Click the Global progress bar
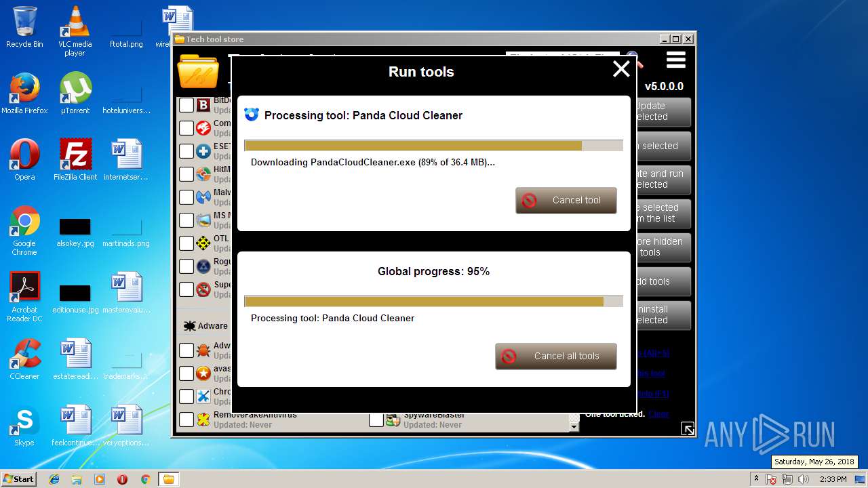Image resolution: width=868 pixels, height=488 pixels. pyautogui.click(x=433, y=302)
